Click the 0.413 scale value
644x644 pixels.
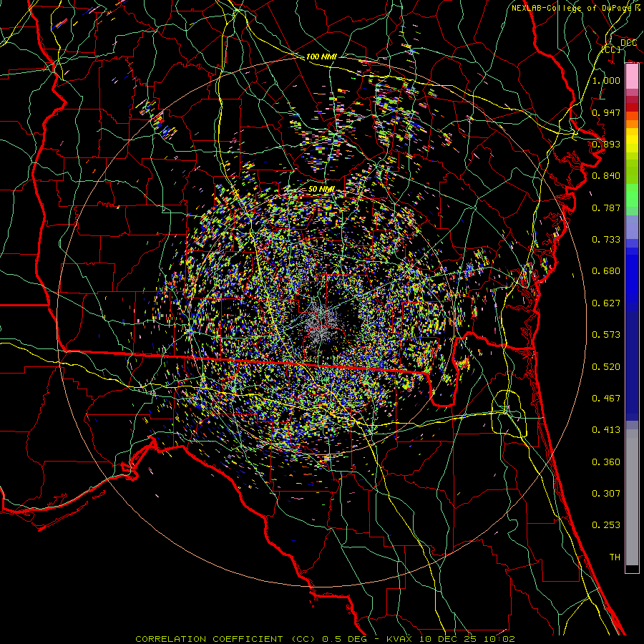coord(606,430)
